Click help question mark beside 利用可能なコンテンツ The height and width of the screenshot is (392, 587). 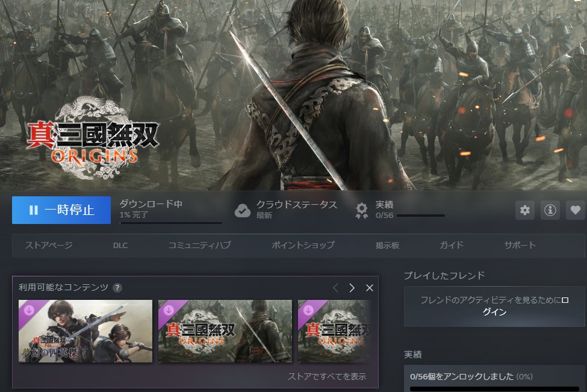(x=117, y=288)
